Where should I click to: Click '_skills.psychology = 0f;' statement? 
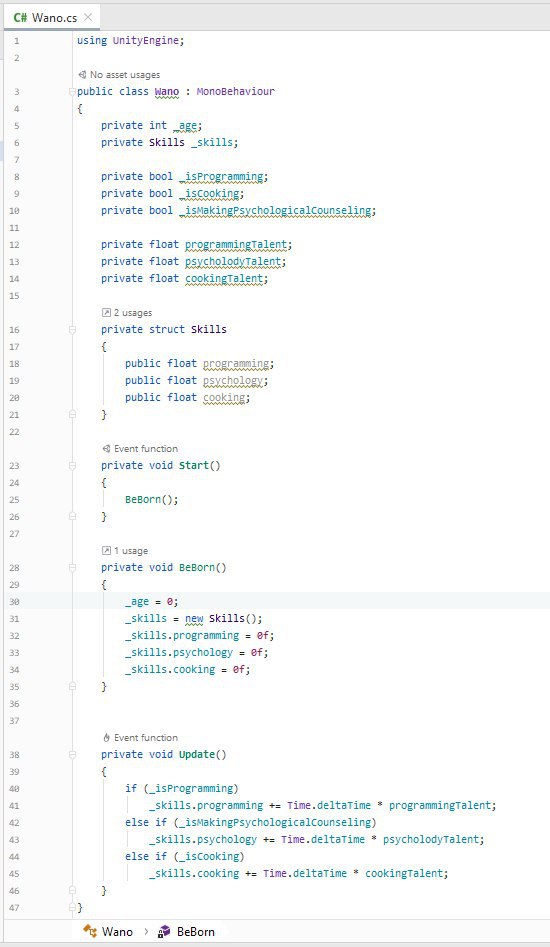coord(196,652)
